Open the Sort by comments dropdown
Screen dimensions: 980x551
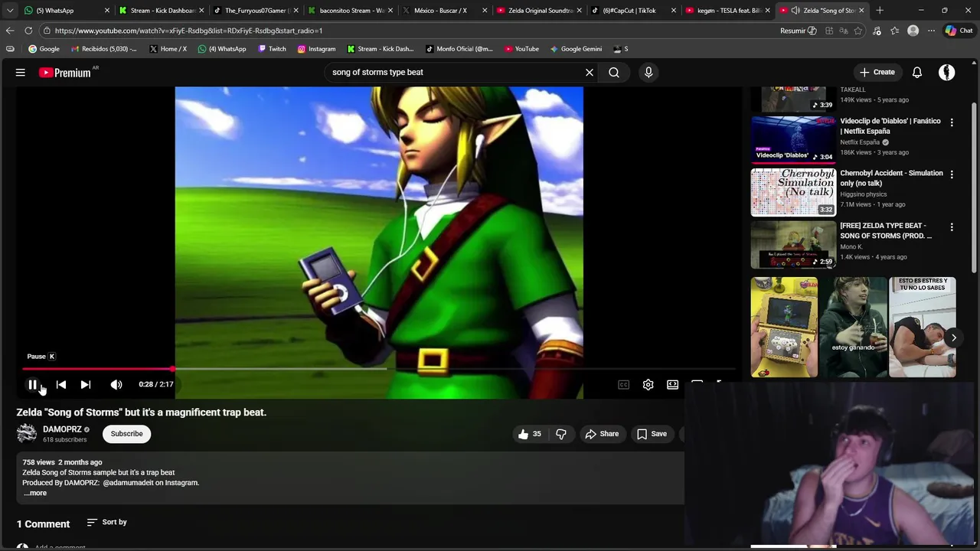(106, 522)
